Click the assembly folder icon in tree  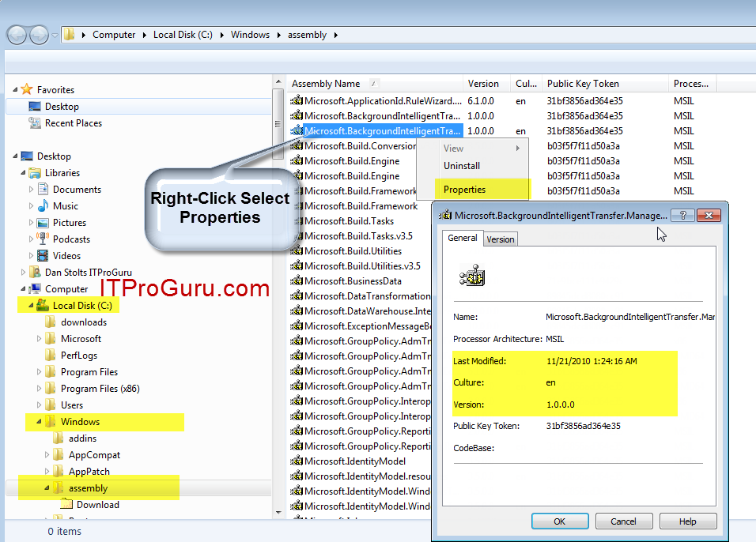coord(59,487)
